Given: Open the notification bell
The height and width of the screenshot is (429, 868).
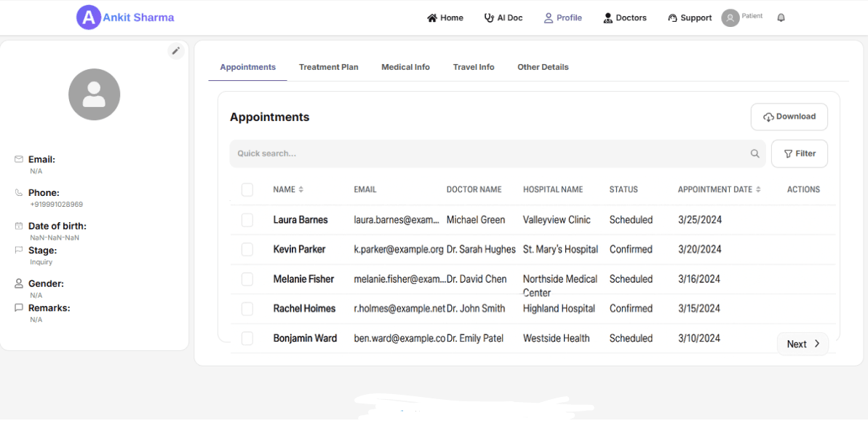Looking at the screenshot, I should pyautogui.click(x=781, y=17).
